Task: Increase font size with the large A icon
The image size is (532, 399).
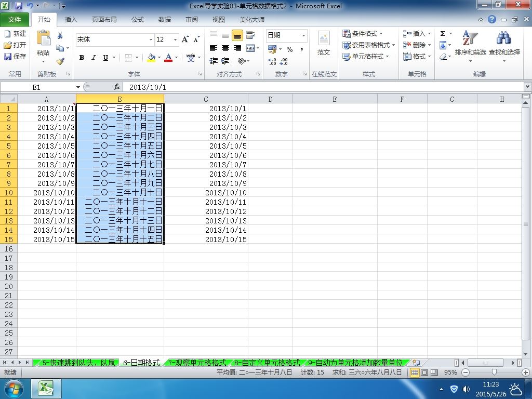Action: 185,39
